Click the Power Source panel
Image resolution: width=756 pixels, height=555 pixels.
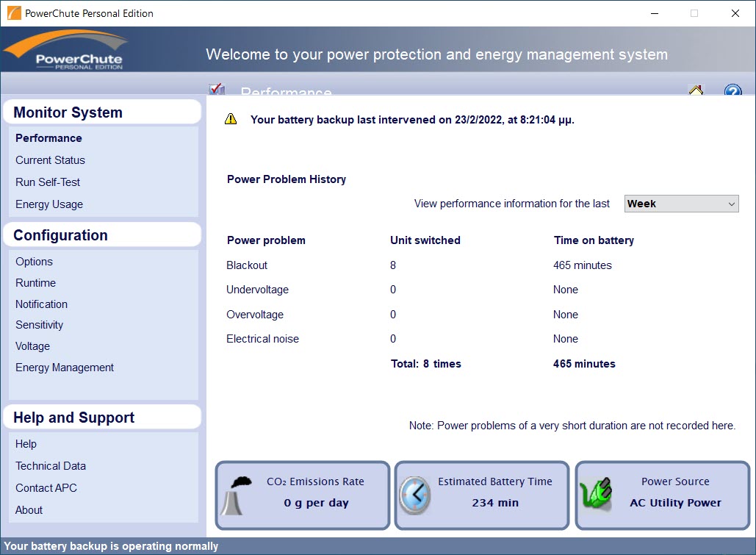(x=663, y=495)
